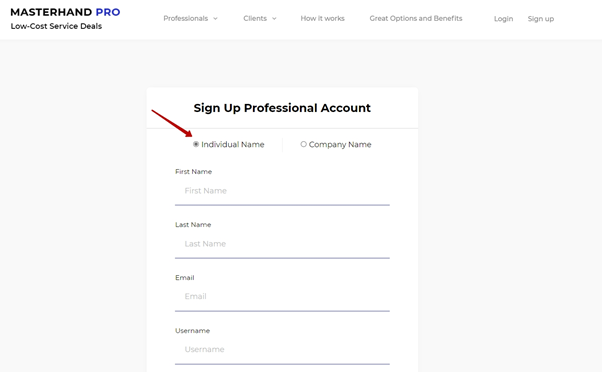Click the MASTERHAND PRO logo

click(x=65, y=12)
